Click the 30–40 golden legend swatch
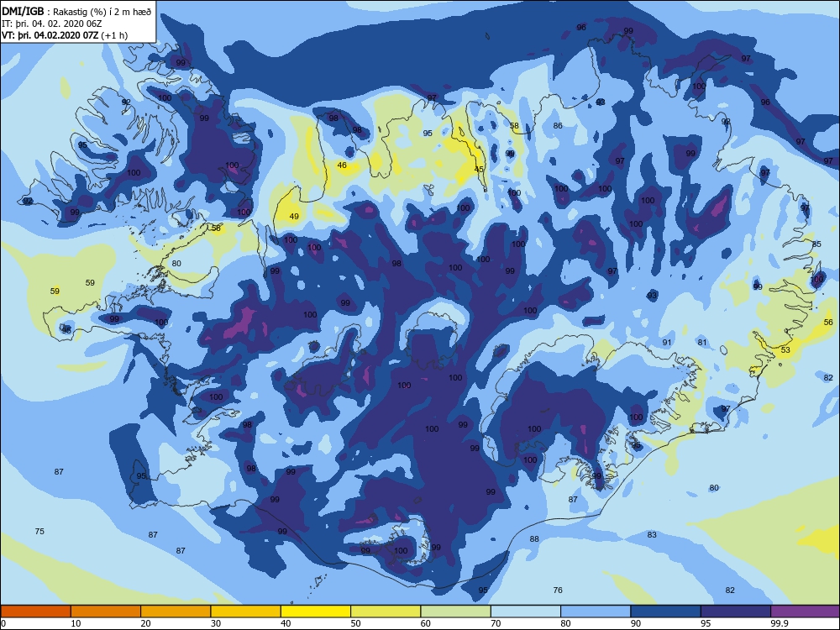 point(246,612)
